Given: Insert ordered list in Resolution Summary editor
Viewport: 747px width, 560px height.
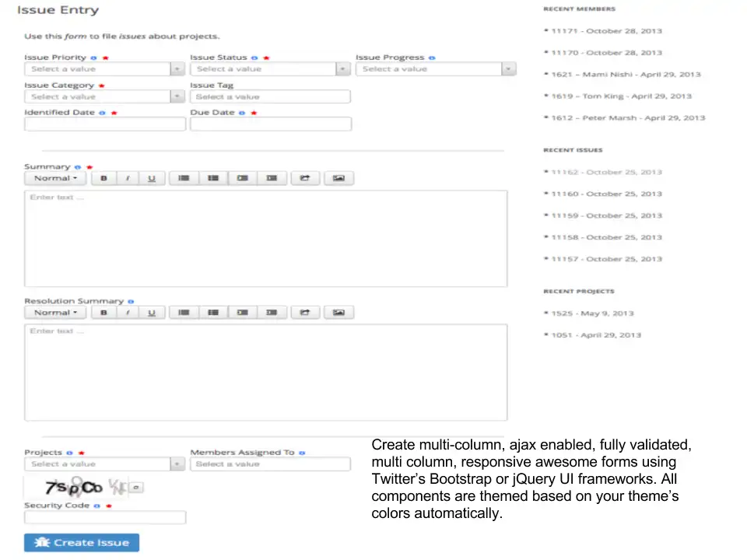Looking at the screenshot, I should [x=212, y=313].
